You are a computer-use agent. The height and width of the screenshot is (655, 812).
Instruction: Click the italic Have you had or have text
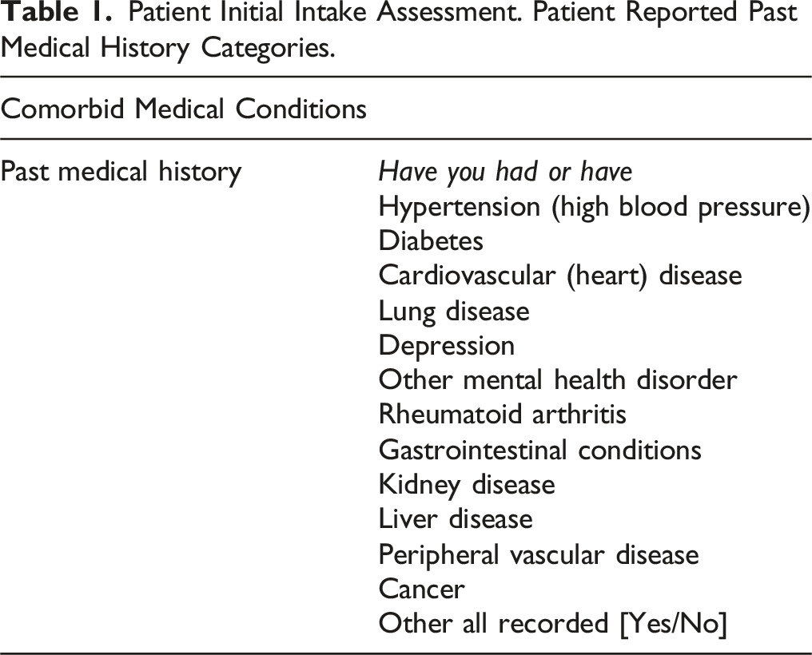505,173
